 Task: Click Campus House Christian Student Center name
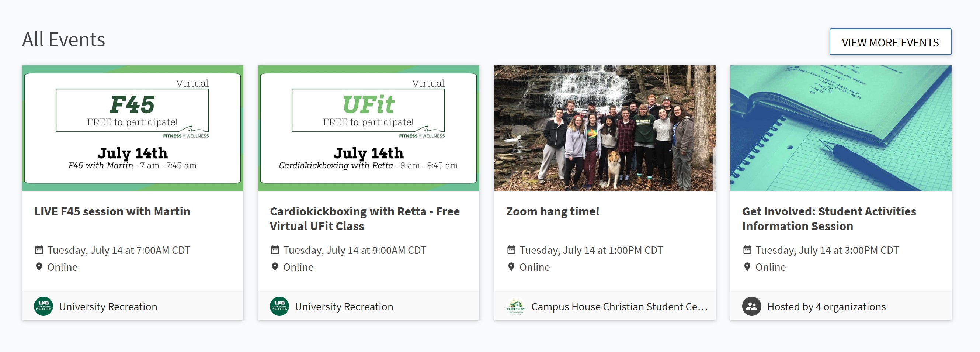(619, 307)
